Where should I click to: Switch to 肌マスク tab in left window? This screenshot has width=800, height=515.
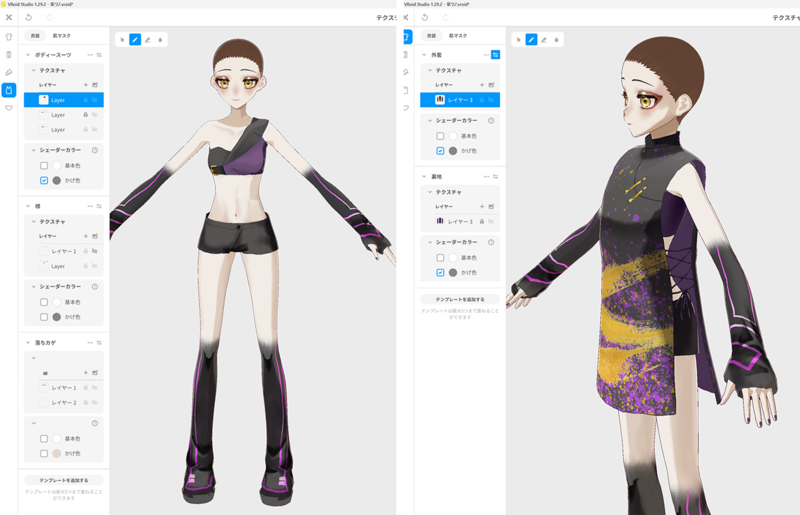(x=61, y=36)
